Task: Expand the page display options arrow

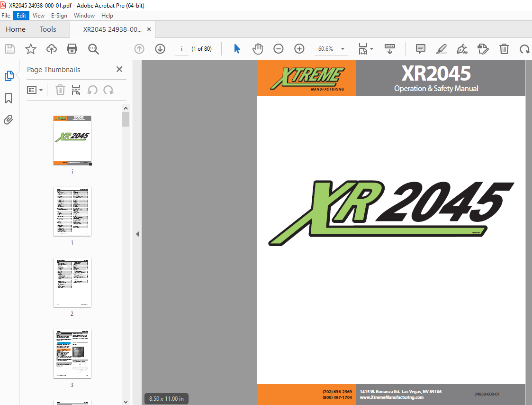Action: click(371, 49)
